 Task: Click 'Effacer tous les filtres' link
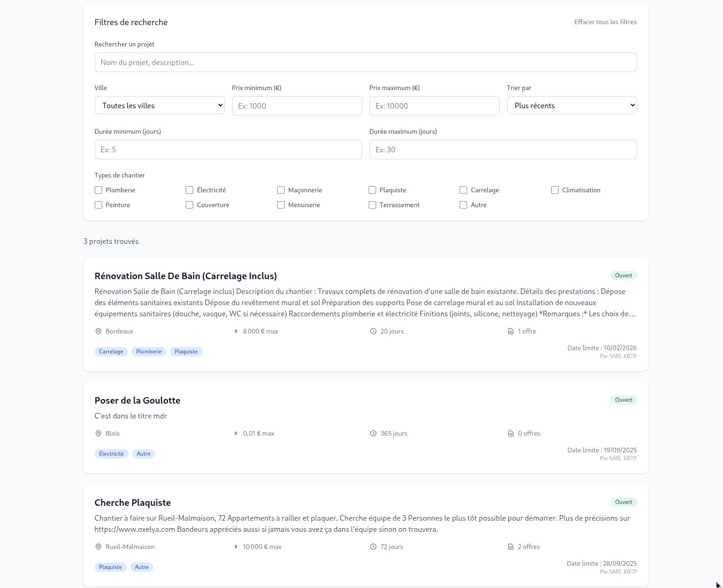(605, 22)
